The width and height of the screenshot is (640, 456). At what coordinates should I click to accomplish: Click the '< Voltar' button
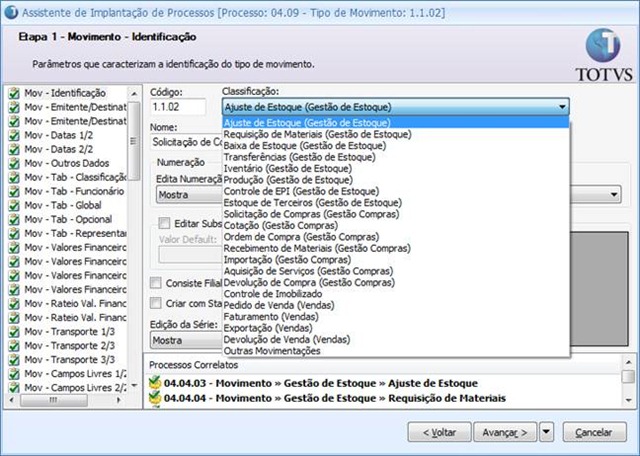[x=439, y=432]
